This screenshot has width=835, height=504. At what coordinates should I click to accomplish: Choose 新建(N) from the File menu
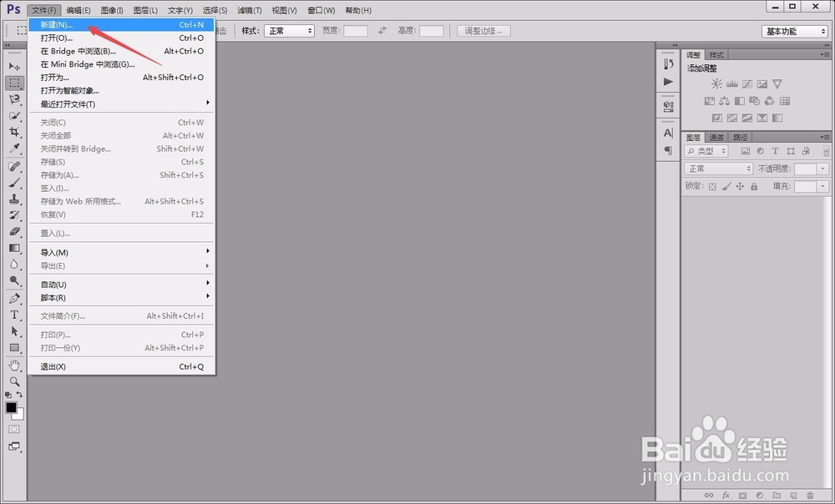click(x=54, y=24)
